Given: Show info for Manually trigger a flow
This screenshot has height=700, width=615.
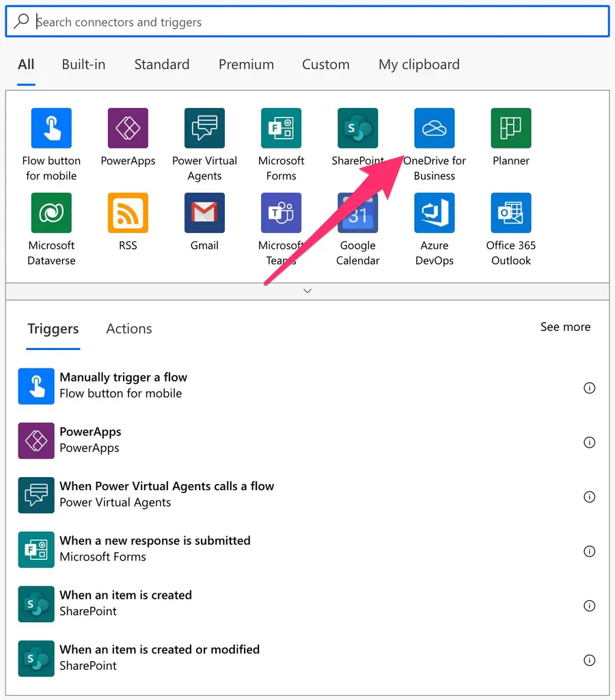Looking at the screenshot, I should [x=589, y=388].
